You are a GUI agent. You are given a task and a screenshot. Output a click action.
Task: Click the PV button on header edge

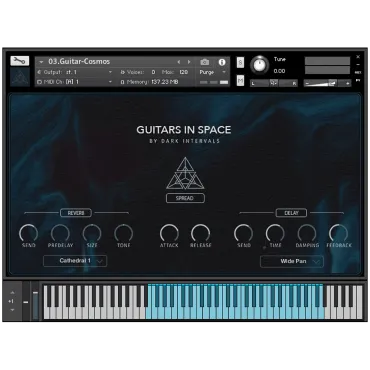click(x=358, y=80)
